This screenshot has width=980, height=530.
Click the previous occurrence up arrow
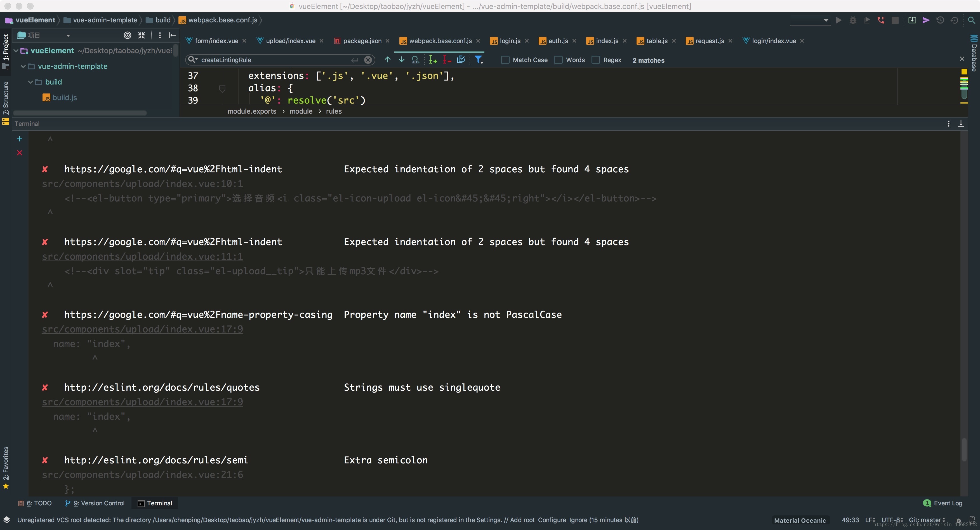387,59
